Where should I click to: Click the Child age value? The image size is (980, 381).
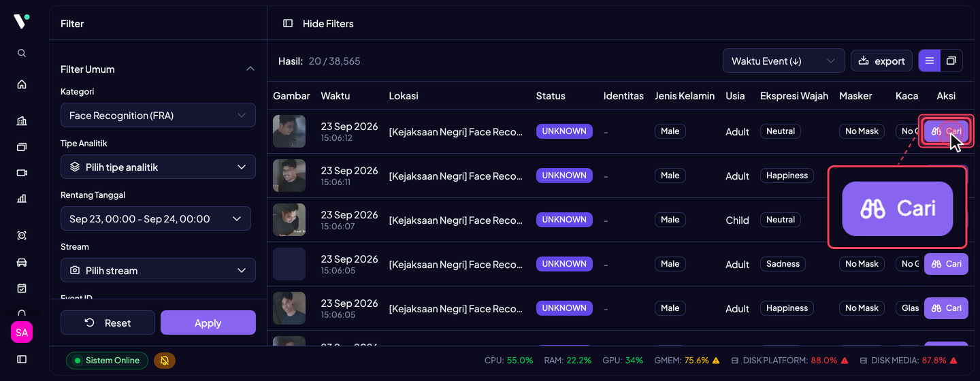[737, 220]
